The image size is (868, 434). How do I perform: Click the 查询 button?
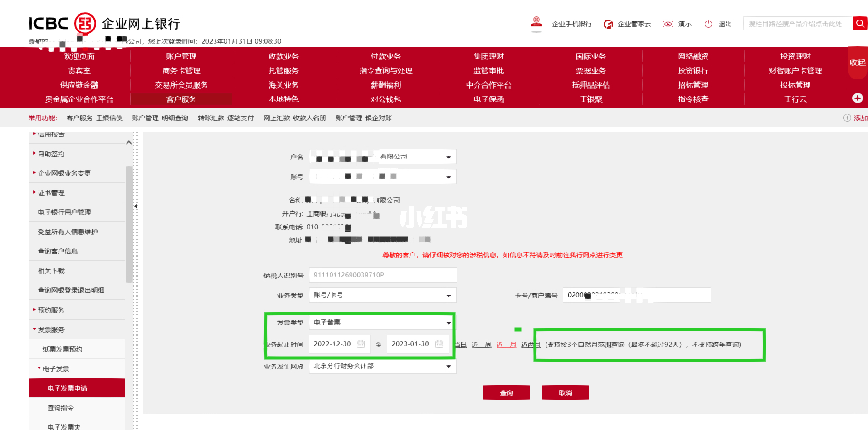click(507, 393)
